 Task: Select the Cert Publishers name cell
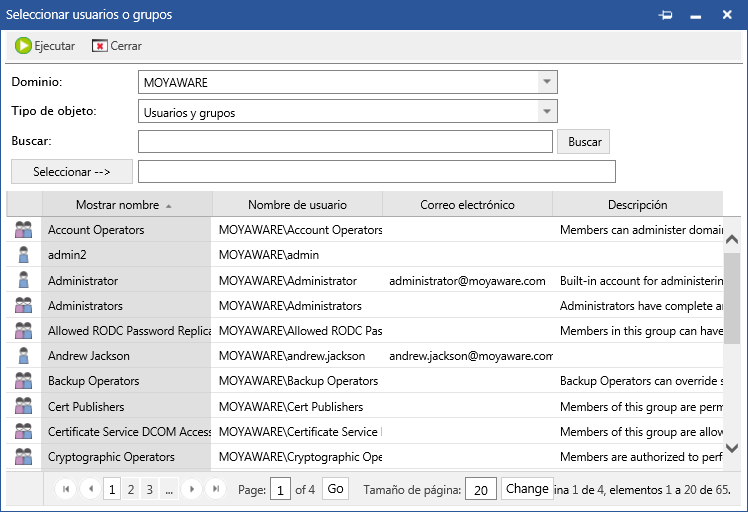[x=126, y=407]
